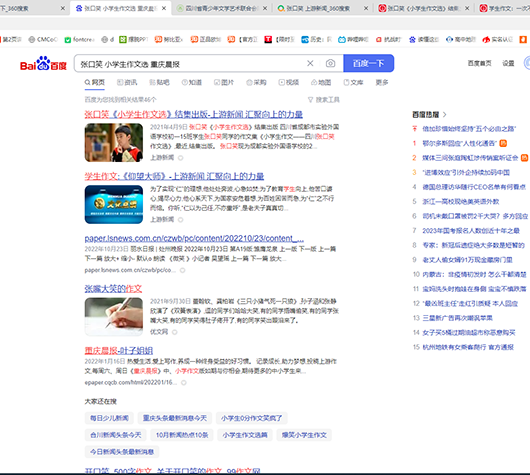
Task: Select related search 今日新闻头条最新消息
Action: [x=122, y=452]
